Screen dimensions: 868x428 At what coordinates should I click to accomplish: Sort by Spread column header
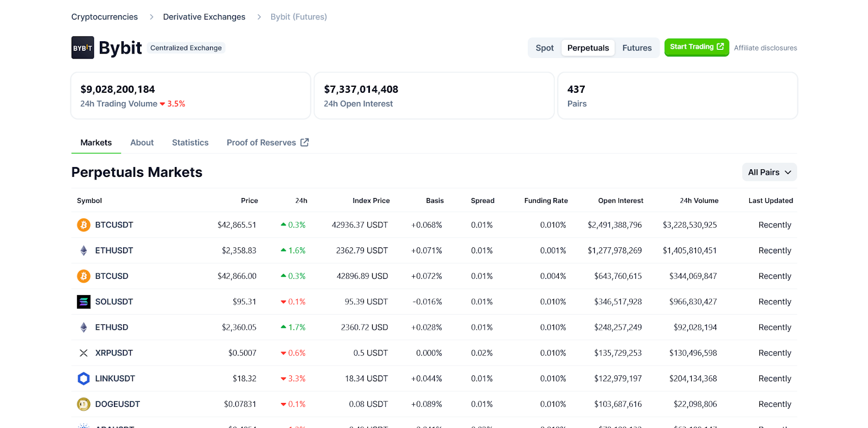(x=483, y=201)
